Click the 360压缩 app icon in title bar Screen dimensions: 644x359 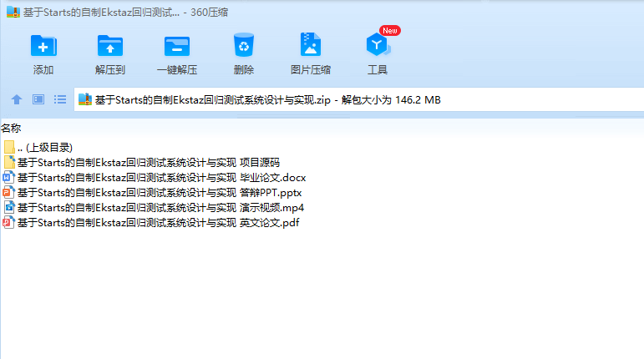click(x=13, y=12)
